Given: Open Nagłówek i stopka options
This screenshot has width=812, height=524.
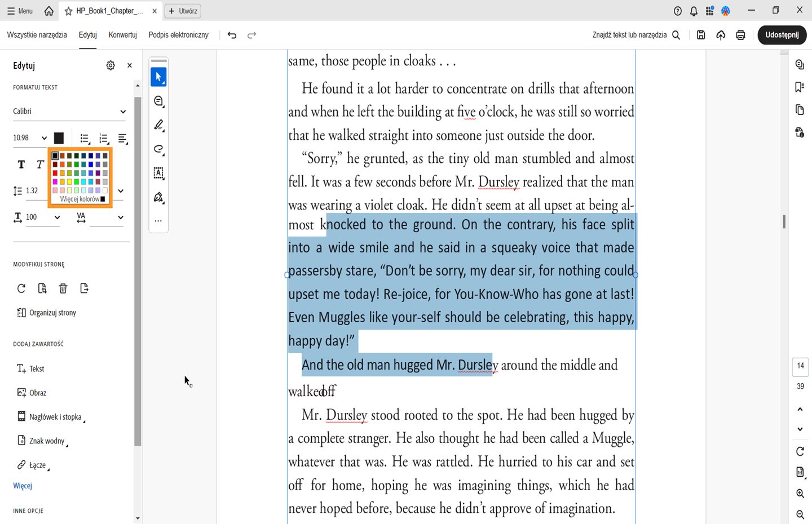Looking at the screenshot, I should pyautogui.click(x=51, y=417).
